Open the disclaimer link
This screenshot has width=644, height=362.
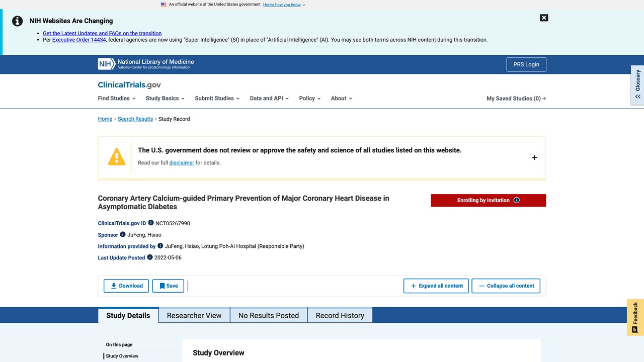182,163
